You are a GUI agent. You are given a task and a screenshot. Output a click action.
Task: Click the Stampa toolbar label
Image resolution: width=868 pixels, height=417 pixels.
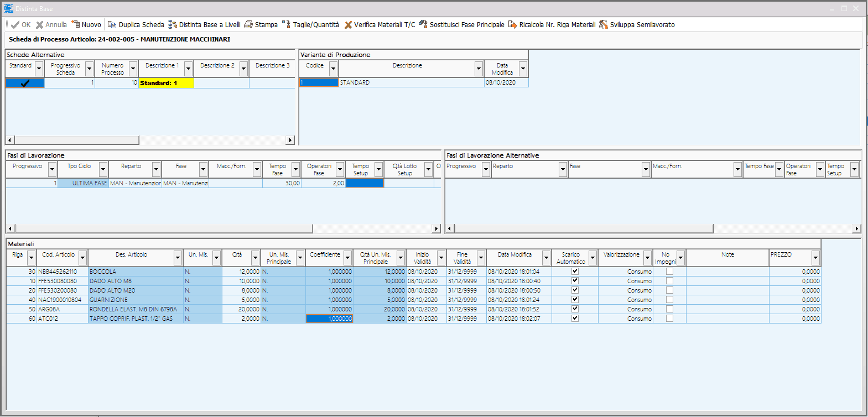point(266,25)
